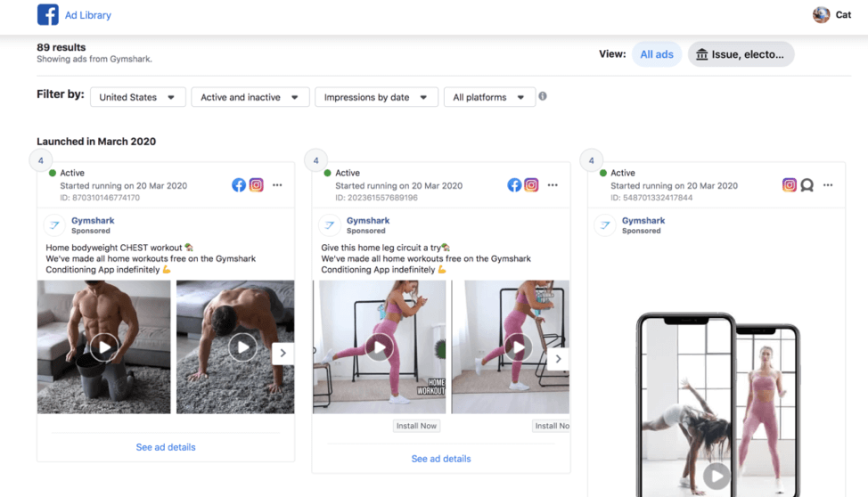
Task: Open Gymshark page link in third ad
Action: click(643, 220)
